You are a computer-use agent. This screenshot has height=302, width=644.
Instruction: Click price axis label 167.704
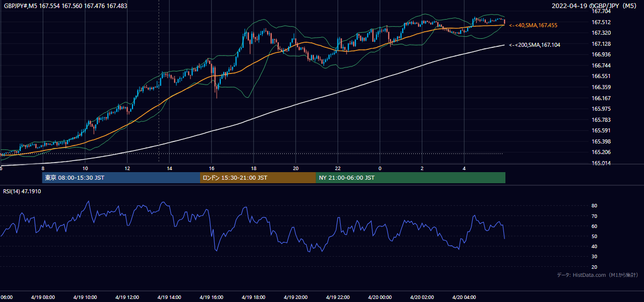coord(601,11)
